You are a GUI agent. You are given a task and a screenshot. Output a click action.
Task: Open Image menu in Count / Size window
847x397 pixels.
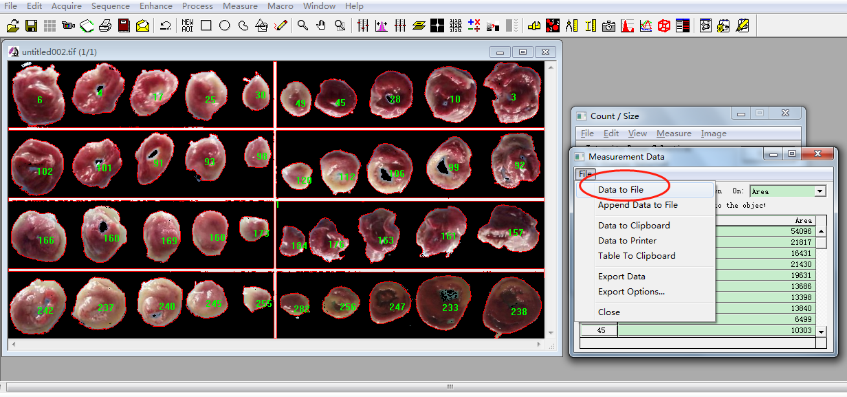point(714,133)
